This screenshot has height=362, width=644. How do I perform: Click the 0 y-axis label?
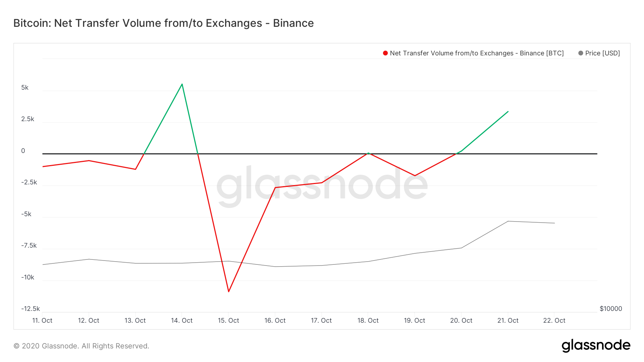pos(23,151)
